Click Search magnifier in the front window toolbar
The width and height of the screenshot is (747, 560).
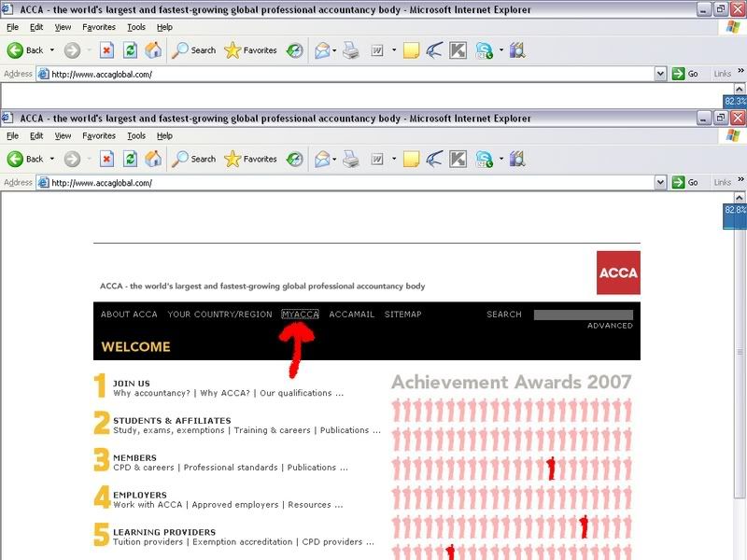180,159
